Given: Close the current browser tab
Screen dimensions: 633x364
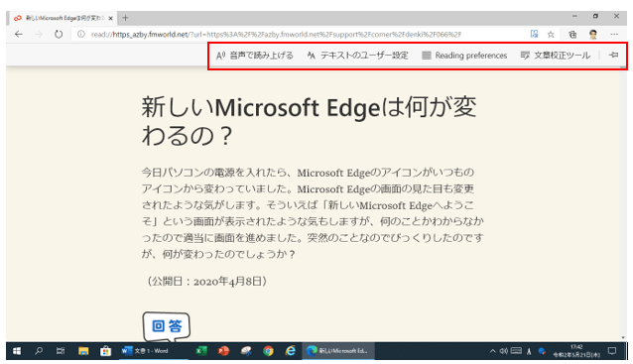Looking at the screenshot, I should point(110,18).
